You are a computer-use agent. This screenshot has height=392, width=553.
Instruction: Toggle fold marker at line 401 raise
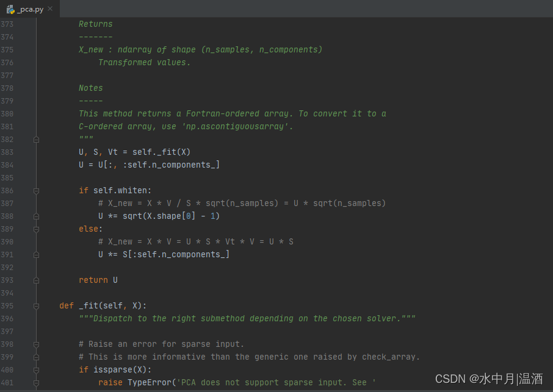coord(36,383)
